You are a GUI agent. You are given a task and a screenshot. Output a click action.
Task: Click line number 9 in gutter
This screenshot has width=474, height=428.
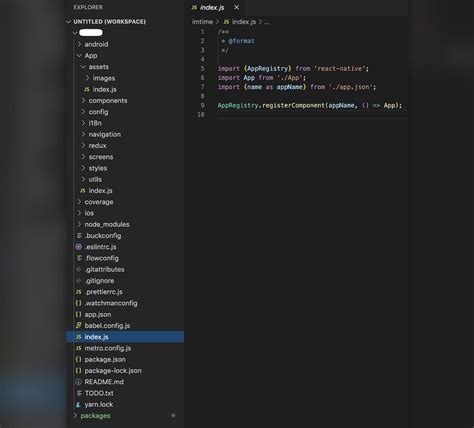coord(202,105)
